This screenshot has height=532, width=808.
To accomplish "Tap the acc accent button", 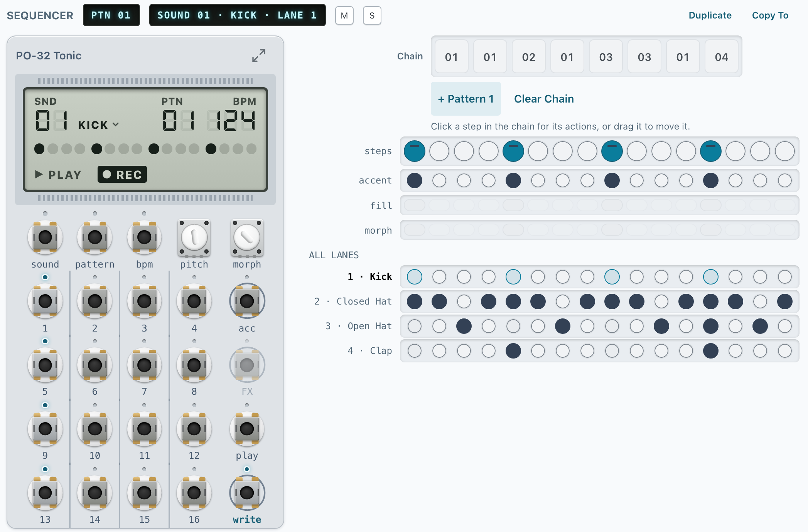I will pyautogui.click(x=247, y=301).
